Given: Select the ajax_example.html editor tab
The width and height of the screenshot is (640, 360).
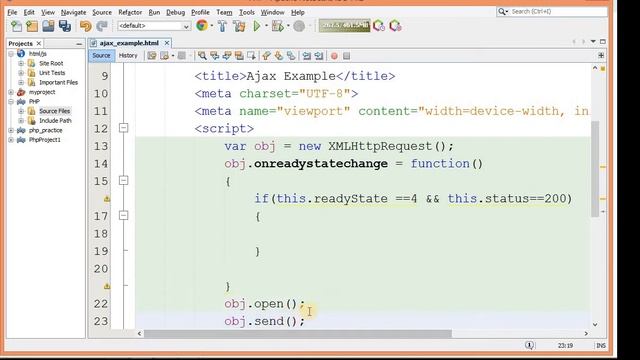Looking at the screenshot, I should coord(129,43).
